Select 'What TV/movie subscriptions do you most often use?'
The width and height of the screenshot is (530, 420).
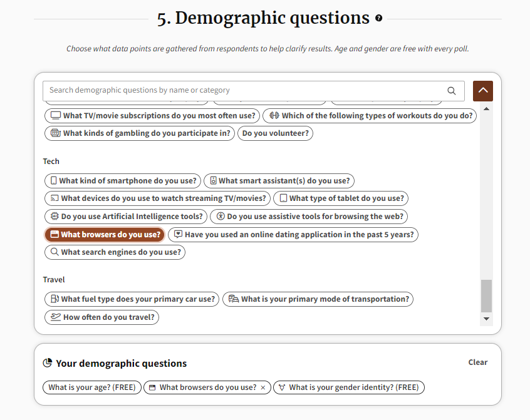click(152, 116)
